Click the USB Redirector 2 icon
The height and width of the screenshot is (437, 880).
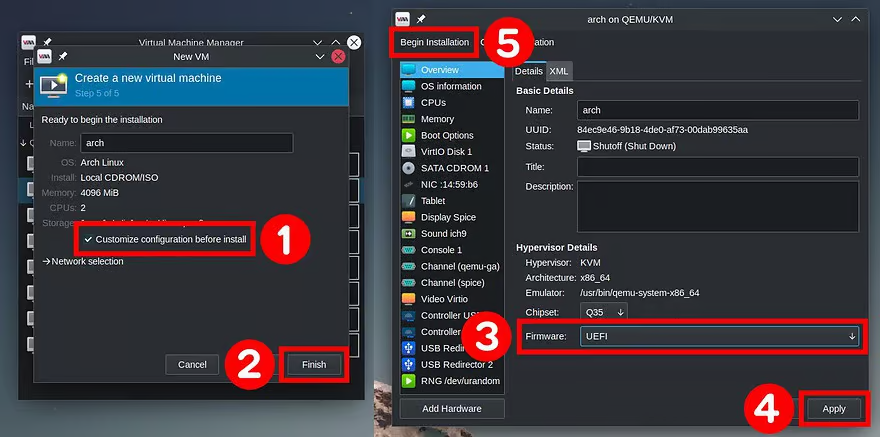pyautogui.click(x=409, y=365)
